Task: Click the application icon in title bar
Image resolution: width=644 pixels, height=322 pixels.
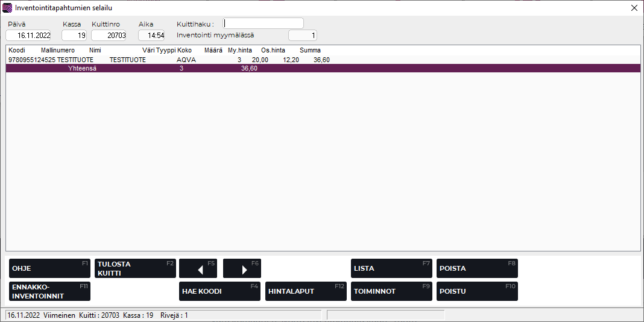Action: coord(7,8)
